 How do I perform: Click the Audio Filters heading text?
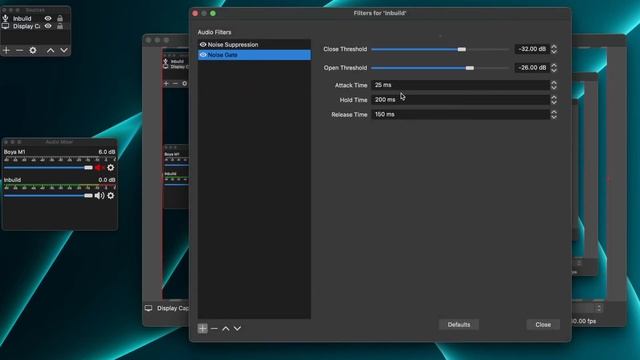[214, 32]
